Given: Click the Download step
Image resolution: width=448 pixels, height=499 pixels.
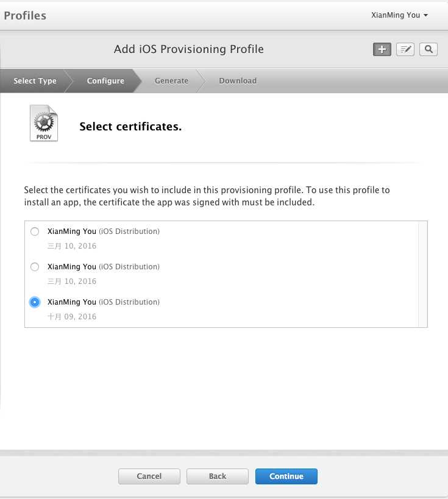Looking at the screenshot, I should 238,81.
